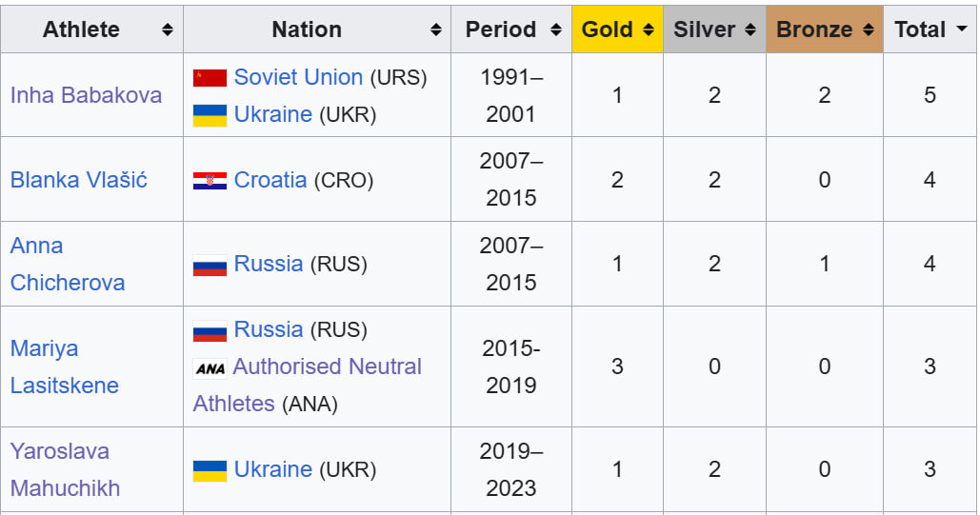Viewport: 980px width, 515px height.
Task: Click Ukraine flag in Inha Babakova row
Action: tap(210, 115)
